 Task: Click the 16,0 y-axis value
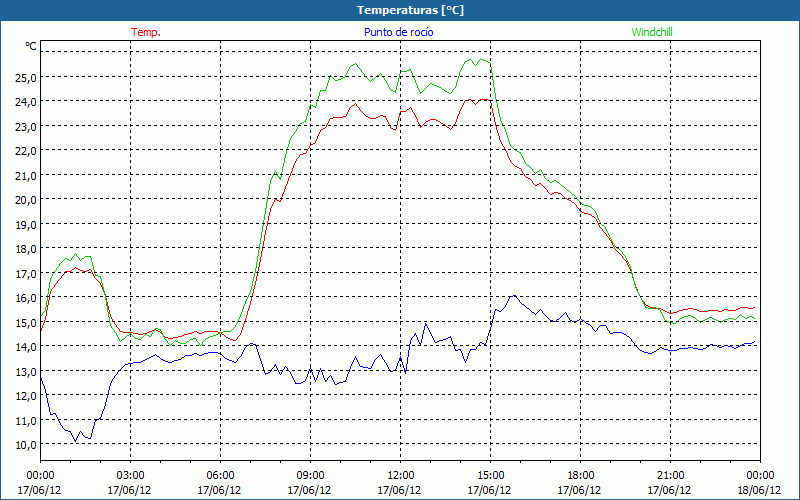tap(25, 298)
